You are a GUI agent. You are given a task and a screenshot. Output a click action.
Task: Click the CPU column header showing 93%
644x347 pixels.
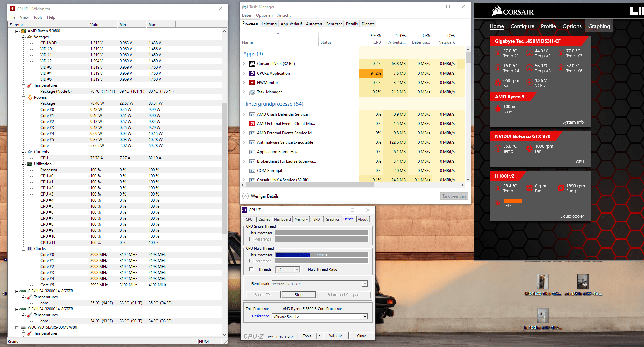click(x=371, y=39)
